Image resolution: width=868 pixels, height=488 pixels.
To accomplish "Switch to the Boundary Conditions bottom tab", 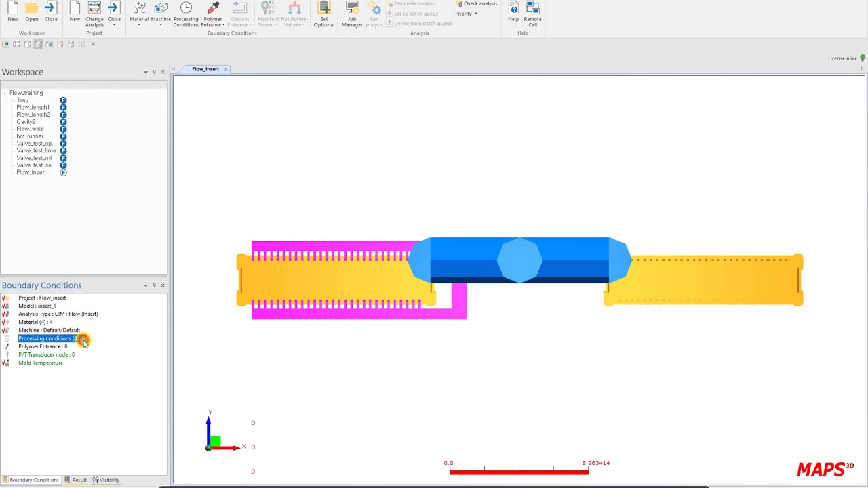I will [31, 480].
